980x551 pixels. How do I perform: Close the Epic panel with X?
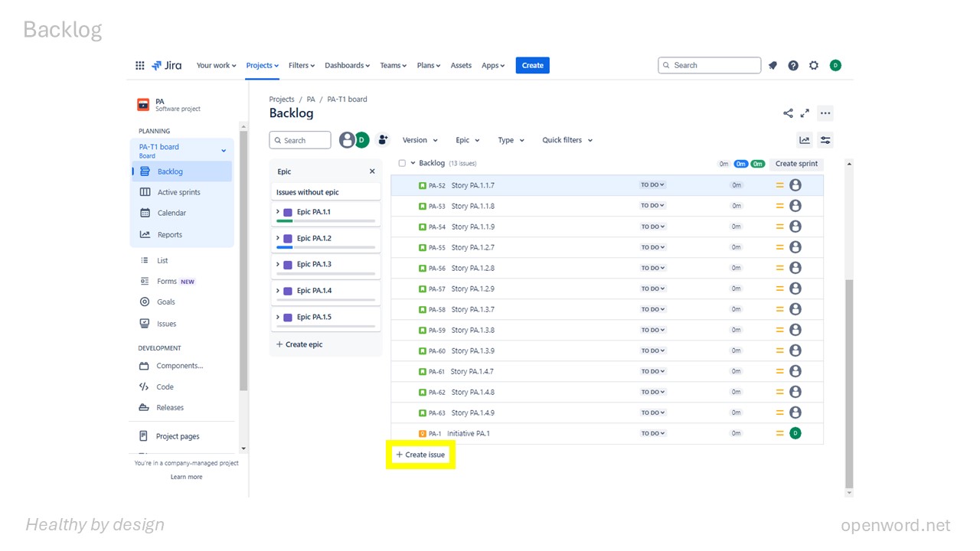[372, 171]
